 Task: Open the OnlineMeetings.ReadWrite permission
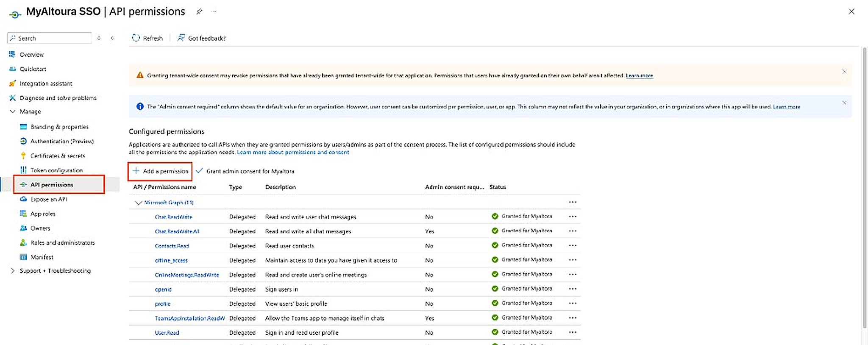point(186,275)
